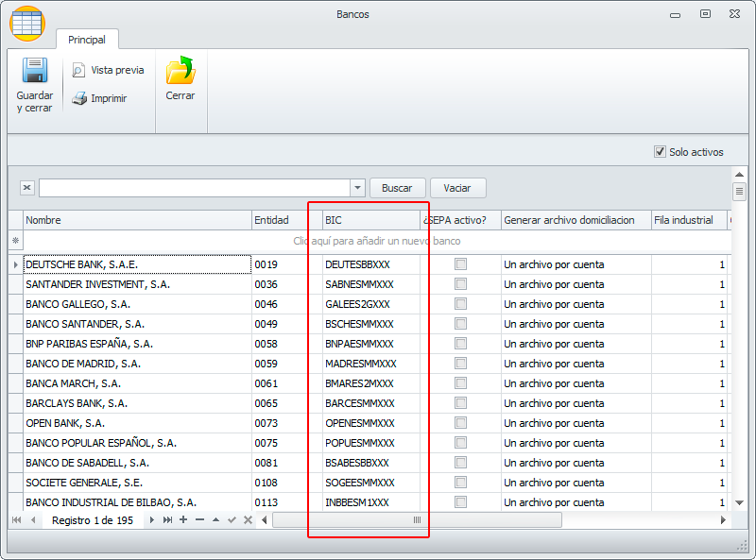756x560 pixels.
Task: Sort by Entidad column header
Action: [287, 220]
